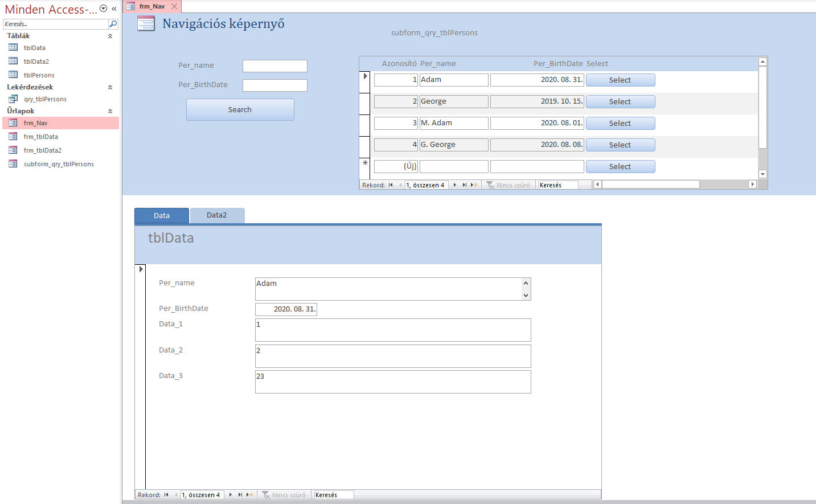Go to previous record in tblData navigator
Screen dimensions: 816x504
[176, 494]
